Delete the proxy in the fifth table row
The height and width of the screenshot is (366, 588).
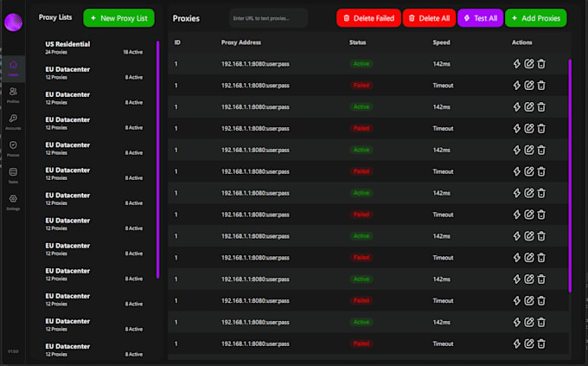coord(541,151)
